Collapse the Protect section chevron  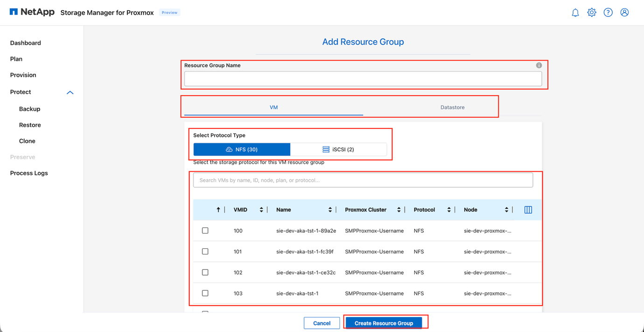coord(70,92)
